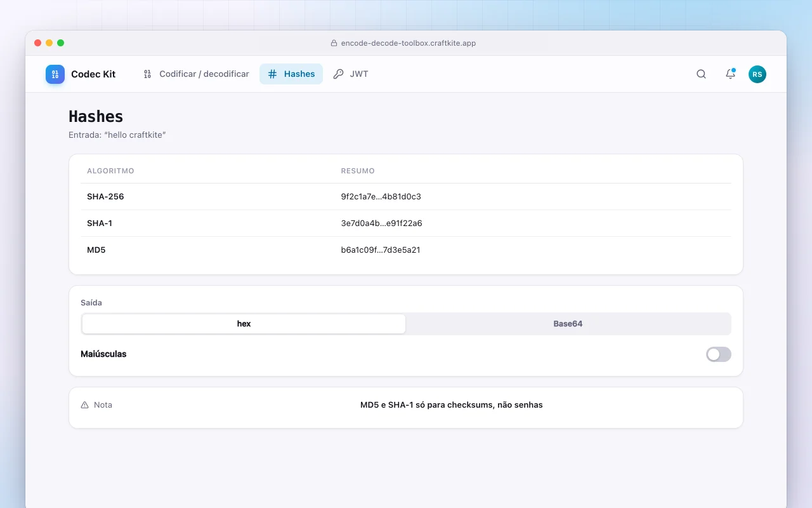Click the Codec Kit brand name

coord(93,74)
